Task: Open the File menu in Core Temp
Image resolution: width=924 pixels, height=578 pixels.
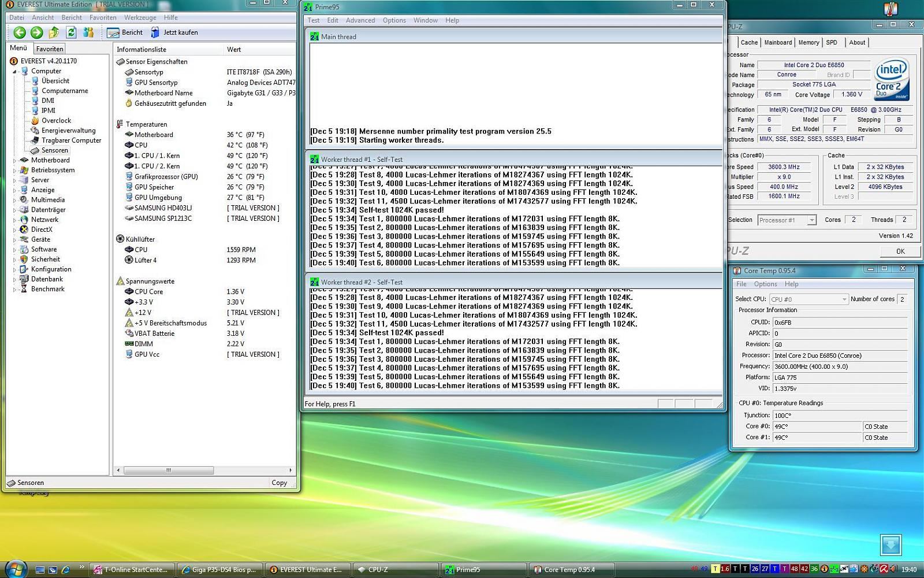Action: (x=742, y=284)
